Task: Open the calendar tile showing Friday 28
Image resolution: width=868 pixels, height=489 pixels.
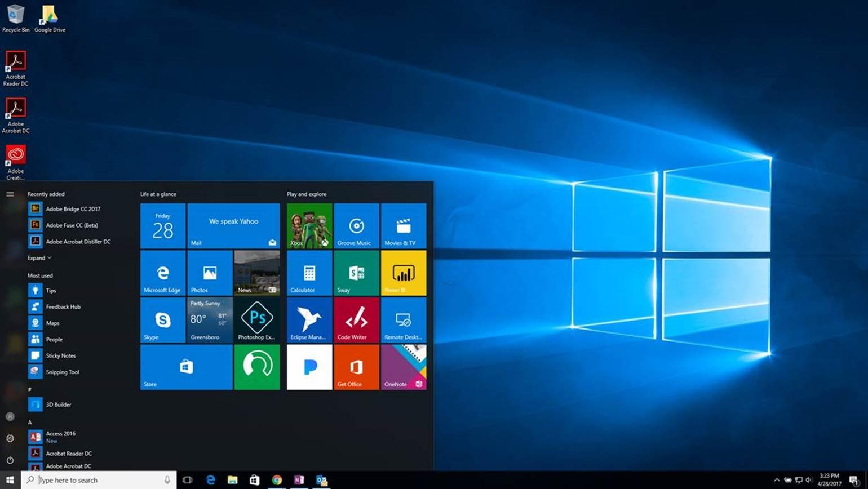Action: [163, 226]
